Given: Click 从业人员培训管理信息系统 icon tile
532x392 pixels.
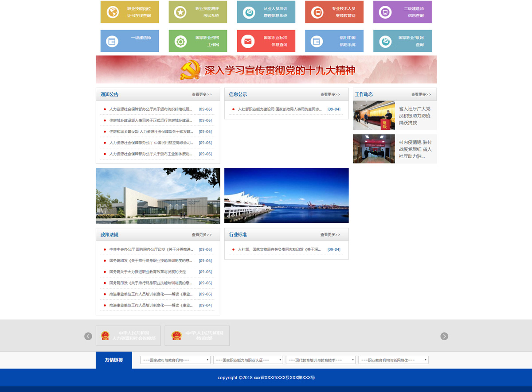Looking at the screenshot, I should pos(266,12).
